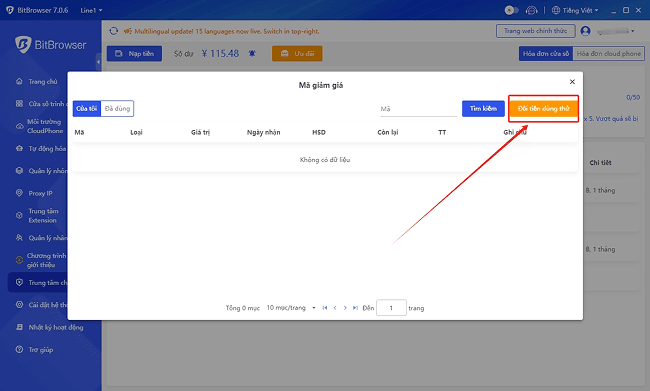This screenshot has height=391, width=650.
Task: Go to next page arrow
Action: coord(345,308)
